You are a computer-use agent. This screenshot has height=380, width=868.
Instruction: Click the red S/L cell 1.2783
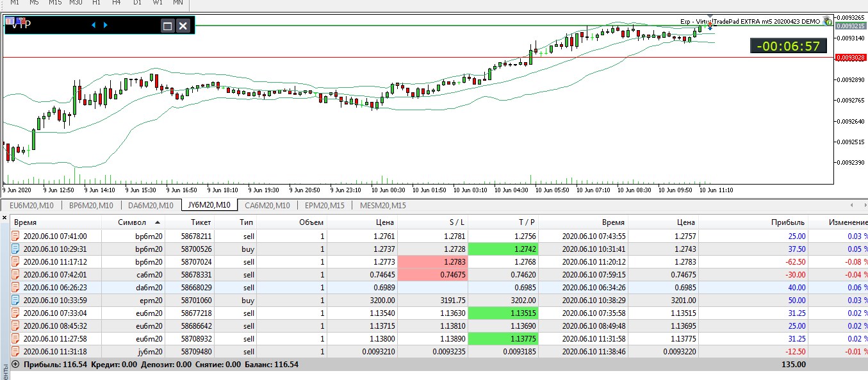pos(432,261)
